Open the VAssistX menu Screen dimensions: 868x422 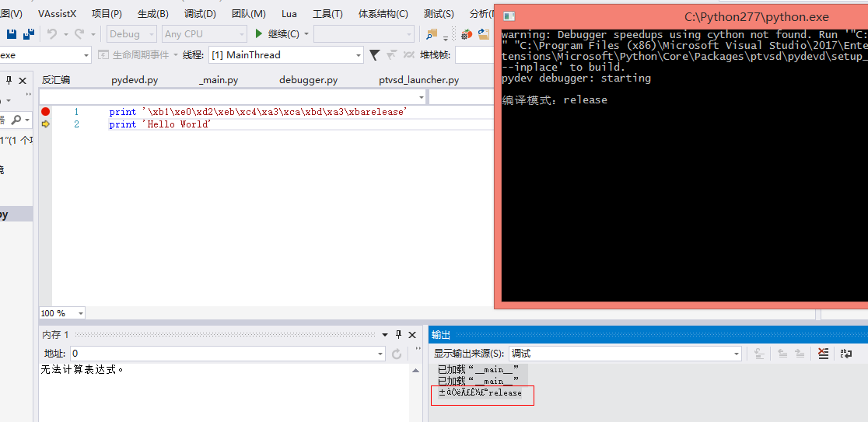pyautogui.click(x=57, y=14)
